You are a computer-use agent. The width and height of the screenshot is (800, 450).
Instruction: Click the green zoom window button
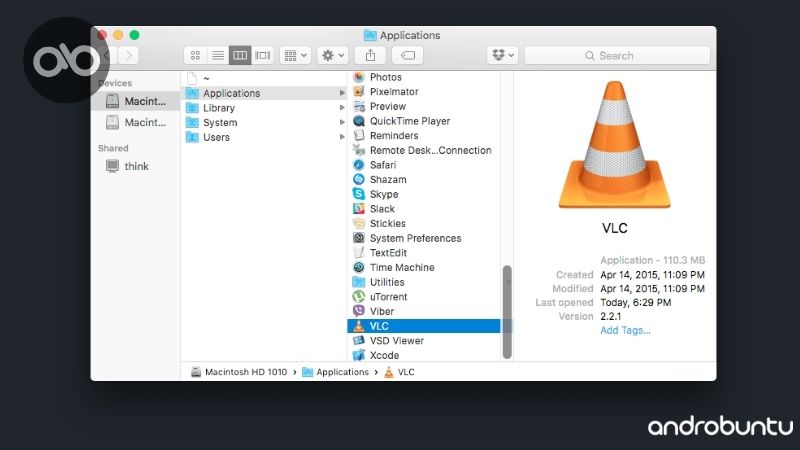[134, 35]
